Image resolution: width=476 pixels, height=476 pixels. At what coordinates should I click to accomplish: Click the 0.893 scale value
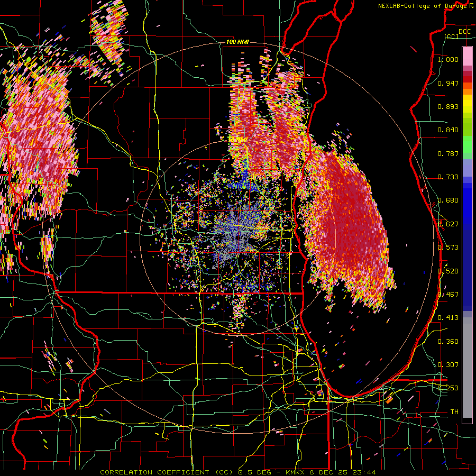click(x=448, y=106)
